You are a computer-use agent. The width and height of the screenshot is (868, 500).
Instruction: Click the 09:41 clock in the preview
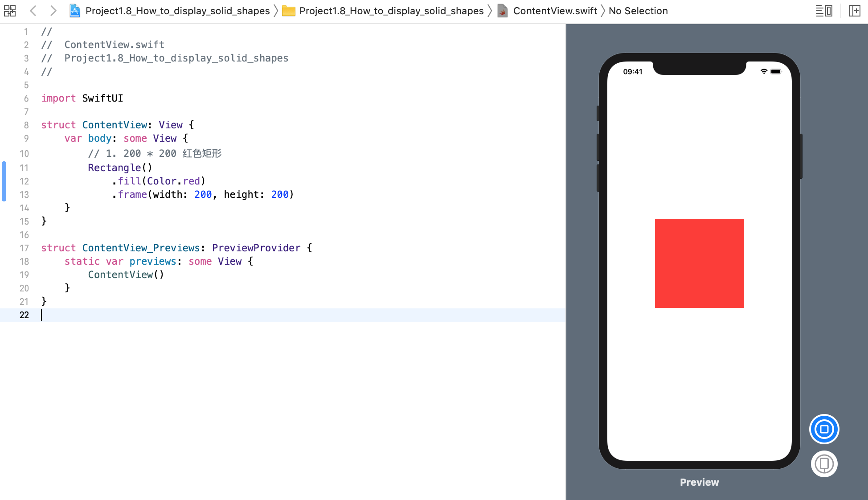pyautogui.click(x=632, y=72)
